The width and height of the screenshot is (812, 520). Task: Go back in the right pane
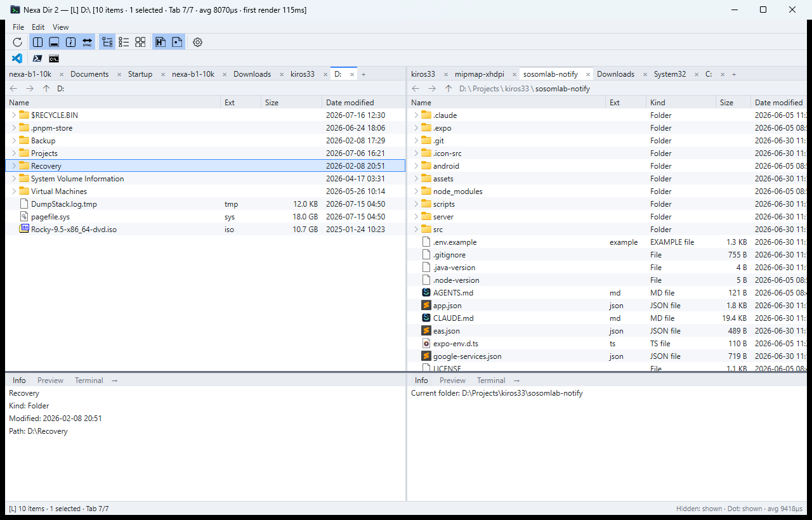tap(416, 89)
